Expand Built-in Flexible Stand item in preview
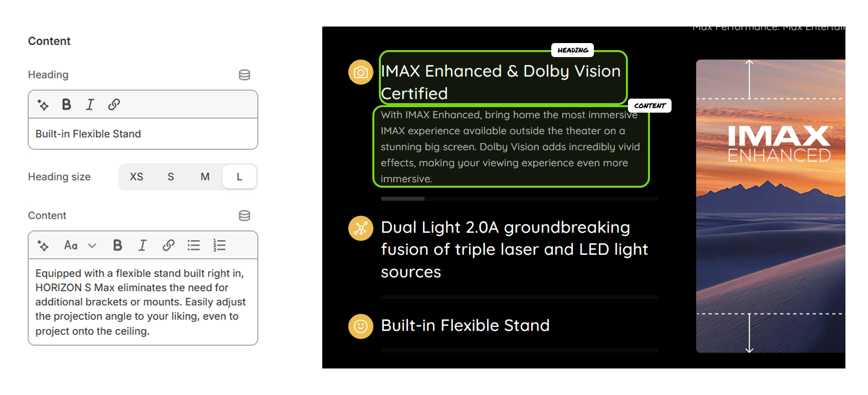The height and width of the screenshot is (395, 868). click(x=465, y=326)
